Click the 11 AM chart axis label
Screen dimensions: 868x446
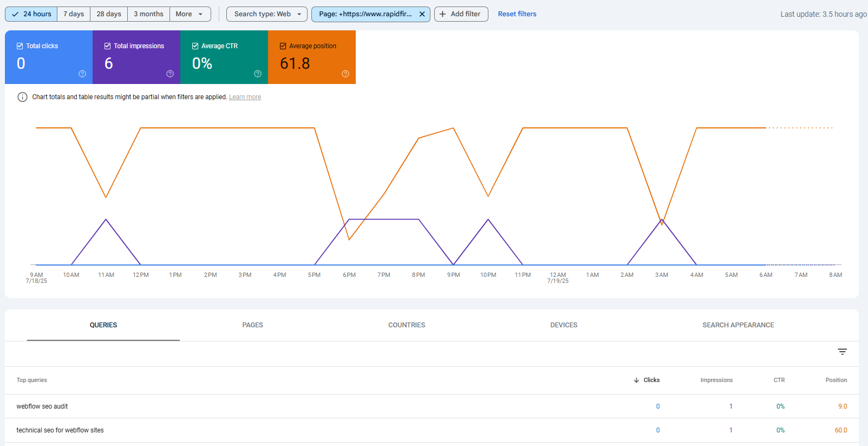point(106,275)
